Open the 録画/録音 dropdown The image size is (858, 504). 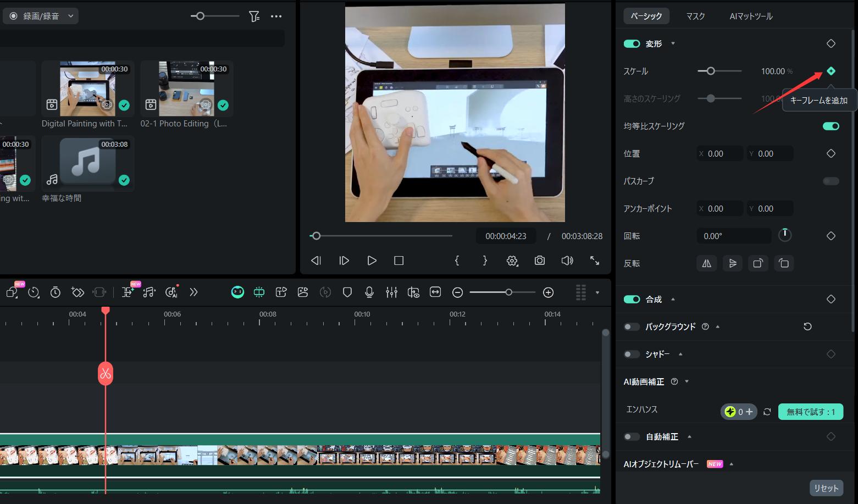41,16
